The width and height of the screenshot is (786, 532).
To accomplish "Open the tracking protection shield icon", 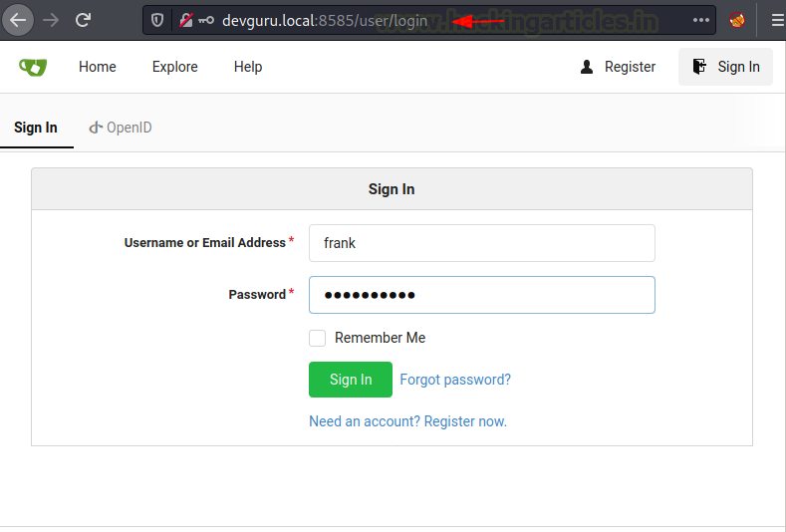I will pyautogui.click(x=157, y=20).
